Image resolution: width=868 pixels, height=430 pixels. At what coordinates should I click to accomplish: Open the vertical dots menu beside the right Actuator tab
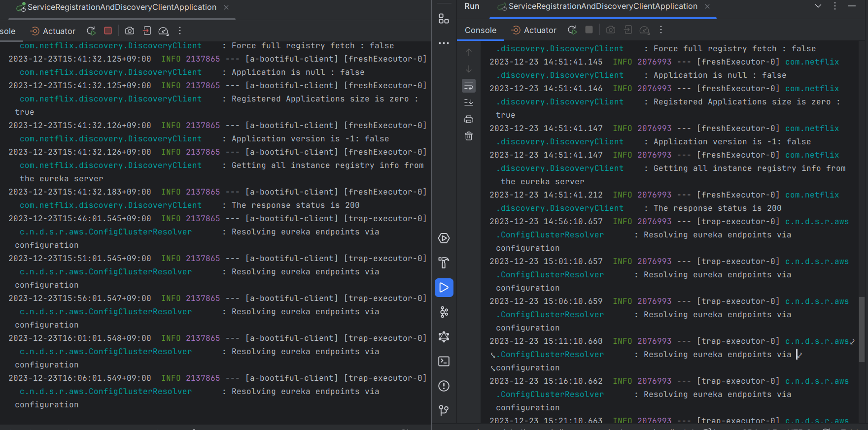[x=661, y=30]
